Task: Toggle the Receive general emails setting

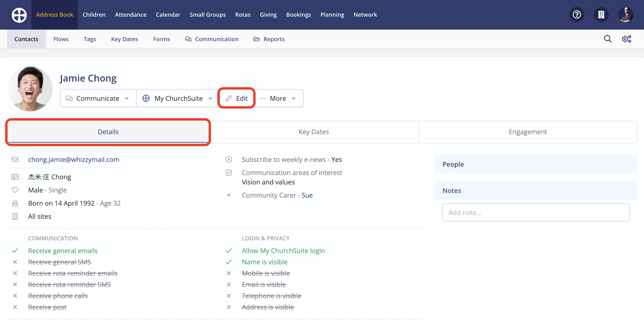Action: click(63, 251)
